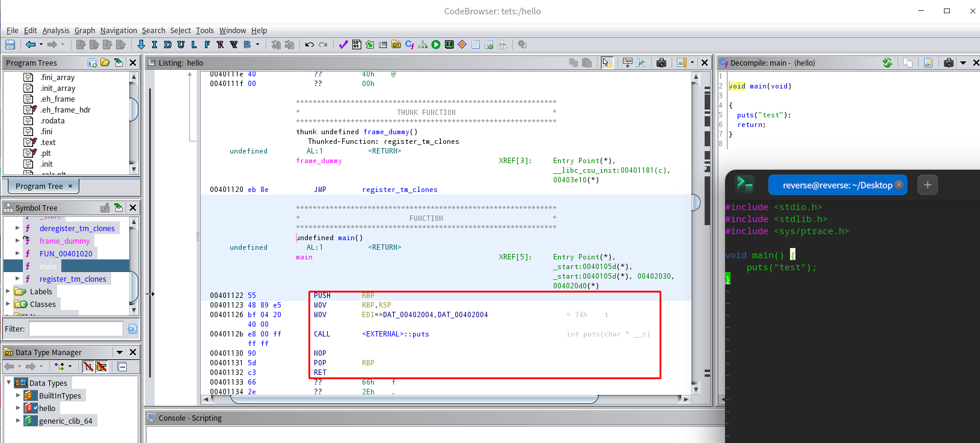Click the green play script icon

coord(436,45)
